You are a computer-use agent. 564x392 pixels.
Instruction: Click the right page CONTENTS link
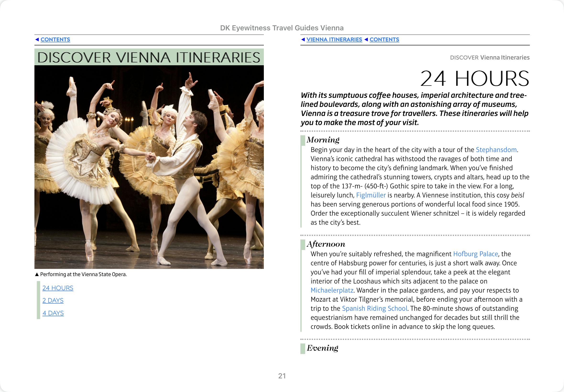pyautogui.click(x=384, y=39)
